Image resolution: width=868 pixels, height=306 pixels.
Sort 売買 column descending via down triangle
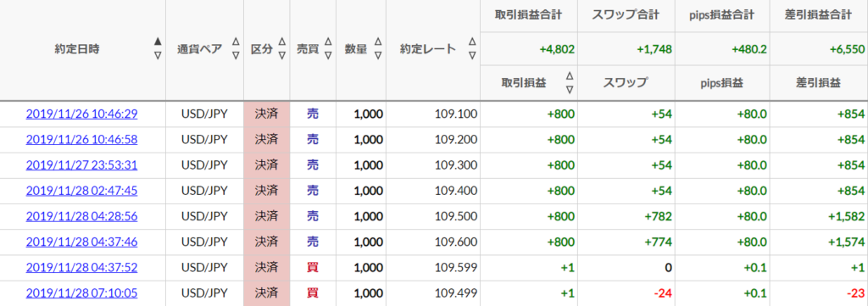click(x=328, y=55)
